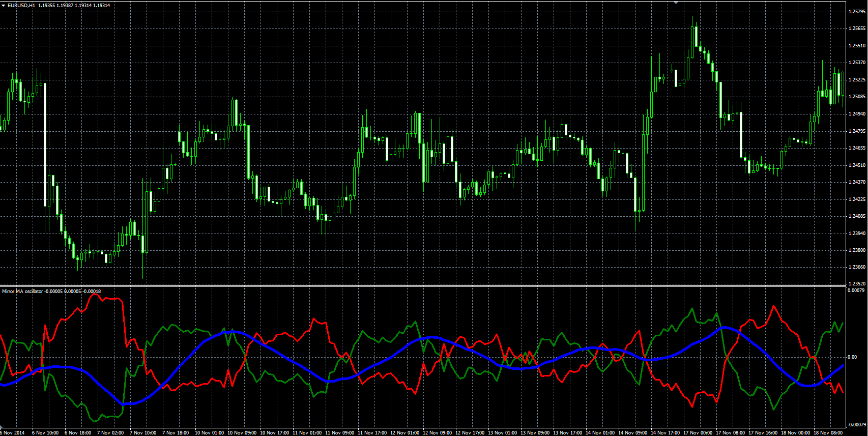Click the 1.23660 price axis label
Viewport: 868px width, 436px height.
857,267
